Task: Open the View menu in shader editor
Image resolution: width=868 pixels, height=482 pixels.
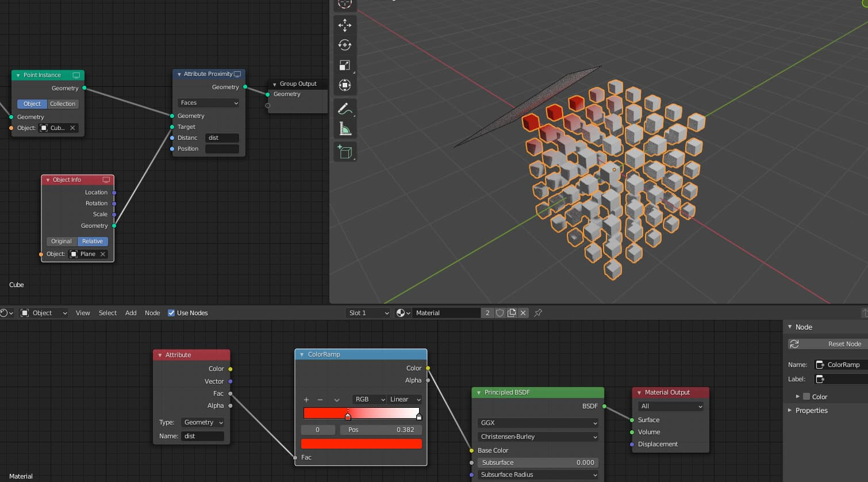Action: point(83,313)
